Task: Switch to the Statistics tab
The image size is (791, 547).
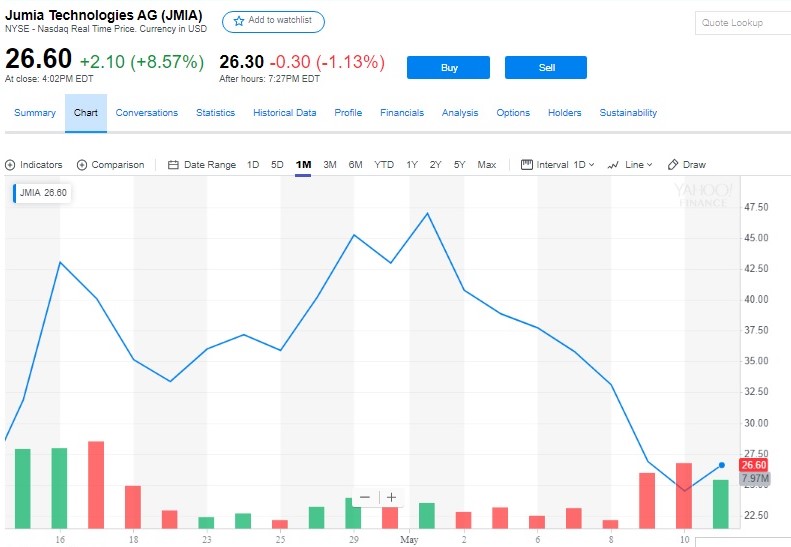Action: [x=215, y=113]
